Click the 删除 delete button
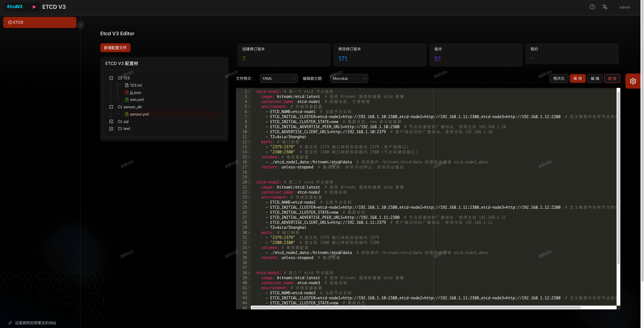 pos(612,79)
